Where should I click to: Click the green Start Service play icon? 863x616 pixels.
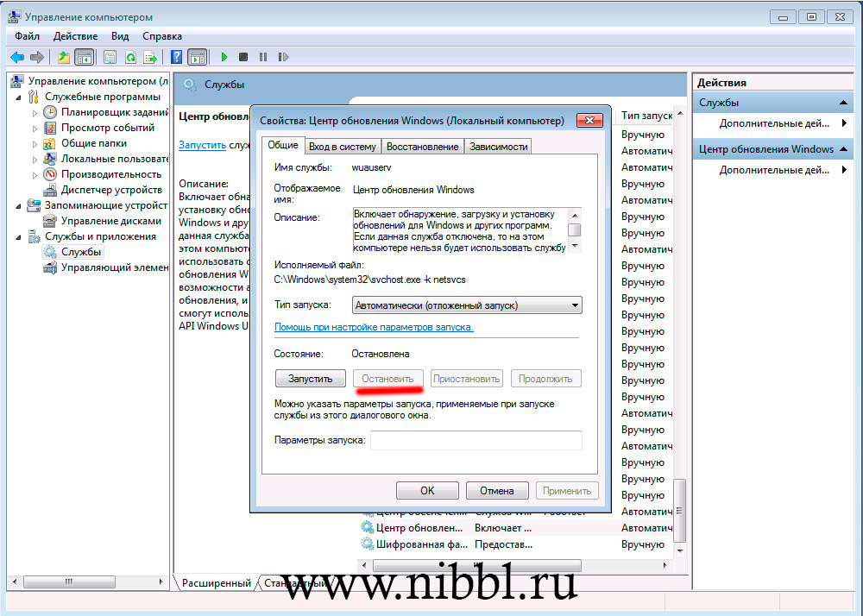(x=224, y=57)
